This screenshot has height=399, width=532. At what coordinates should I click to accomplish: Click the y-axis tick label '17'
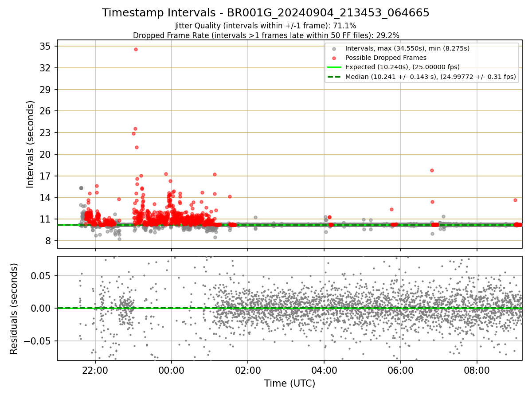[45, 176]
